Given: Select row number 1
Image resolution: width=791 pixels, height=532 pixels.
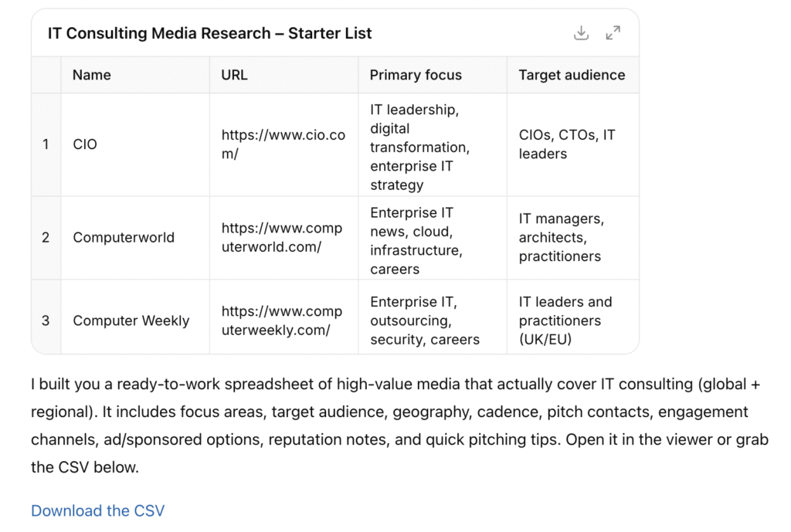Looking at the screenshot, I should pos(46,144).
